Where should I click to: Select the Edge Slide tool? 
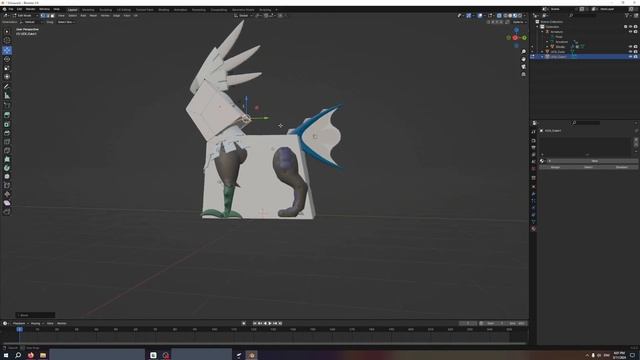tap(7, 185)
